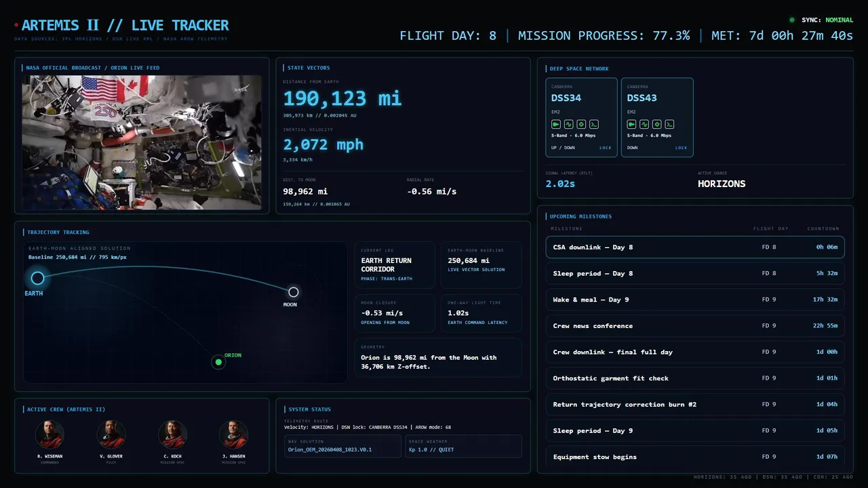Click the 5h 32m countdown value
The width and height of the screenshot is (868, 488).
coord(827,274)
